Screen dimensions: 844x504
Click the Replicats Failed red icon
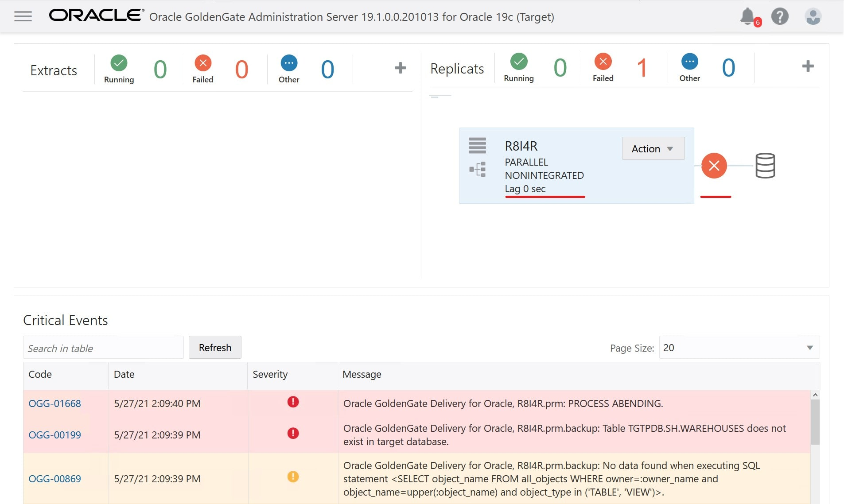[x=603, y=62]
